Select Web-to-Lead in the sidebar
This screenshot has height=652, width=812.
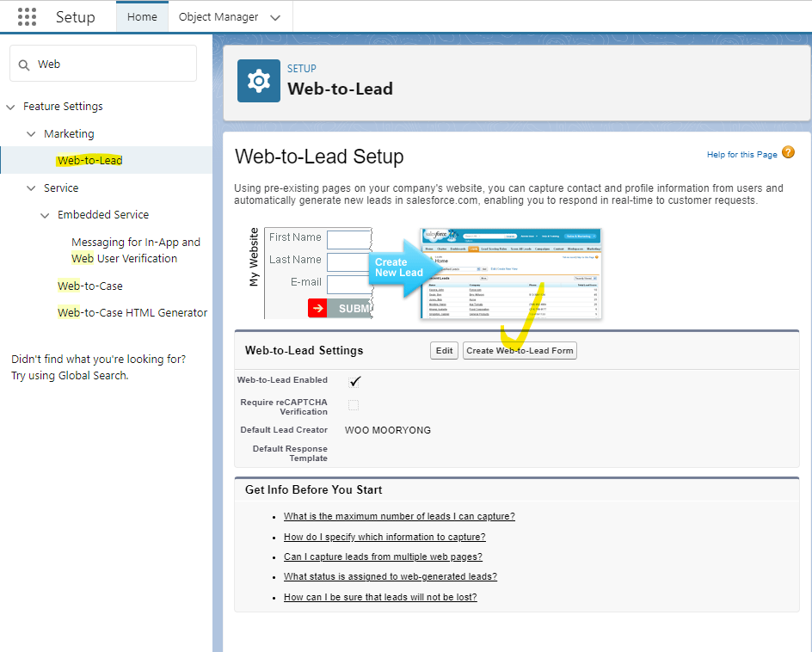point(90,161)
